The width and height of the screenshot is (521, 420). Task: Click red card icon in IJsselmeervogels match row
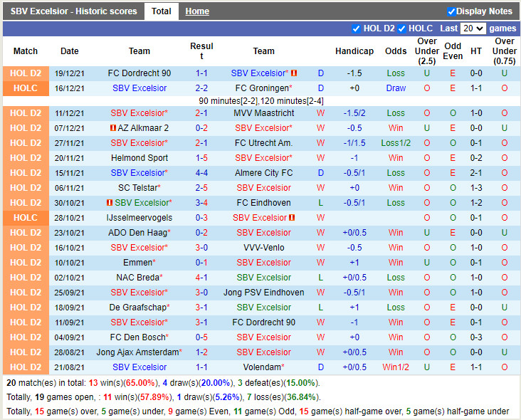tap(292, 218)
